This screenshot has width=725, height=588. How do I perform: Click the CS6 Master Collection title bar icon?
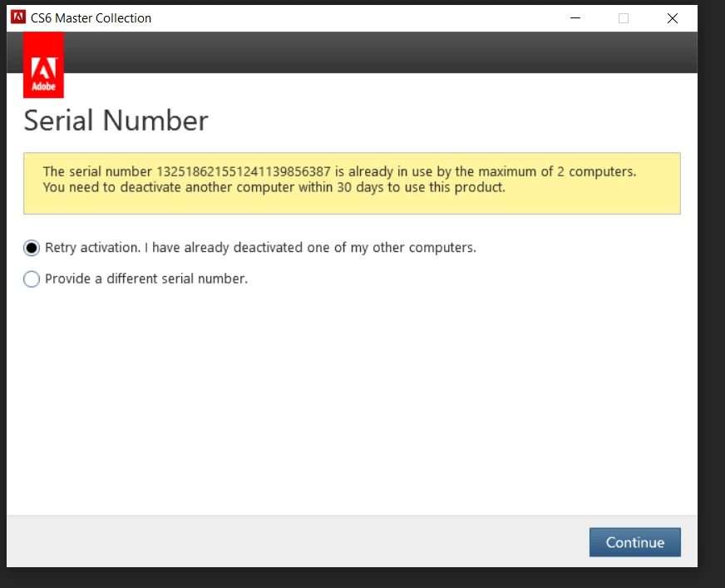tap(18, 17)
